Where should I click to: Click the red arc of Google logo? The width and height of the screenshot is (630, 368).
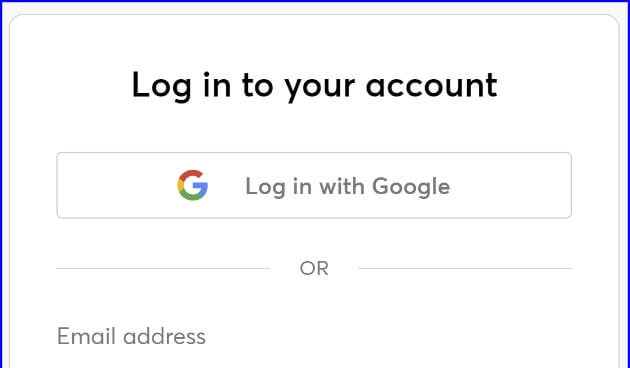(x=191, y=174)
